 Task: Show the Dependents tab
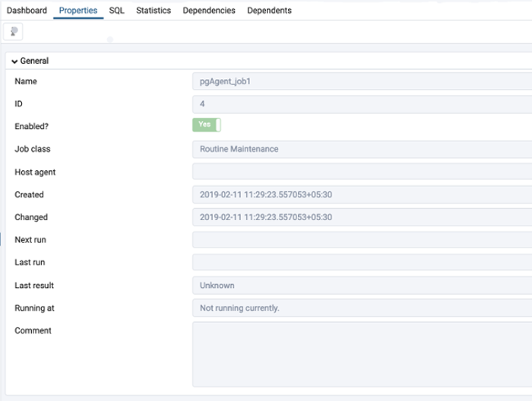269,11
